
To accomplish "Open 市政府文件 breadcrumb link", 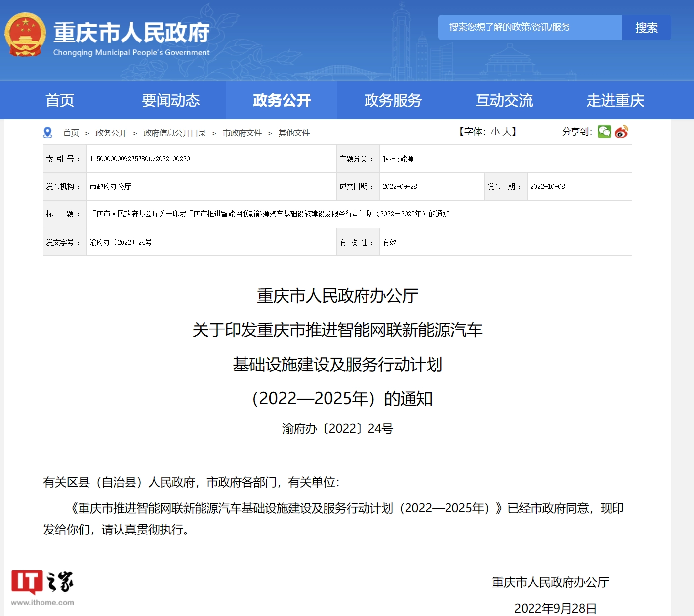I will (x=242, y=133).
